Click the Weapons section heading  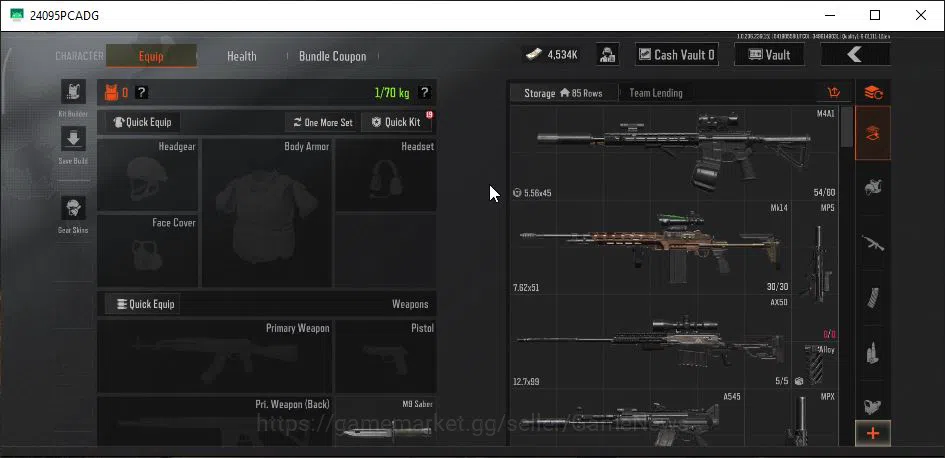point(410,304)
